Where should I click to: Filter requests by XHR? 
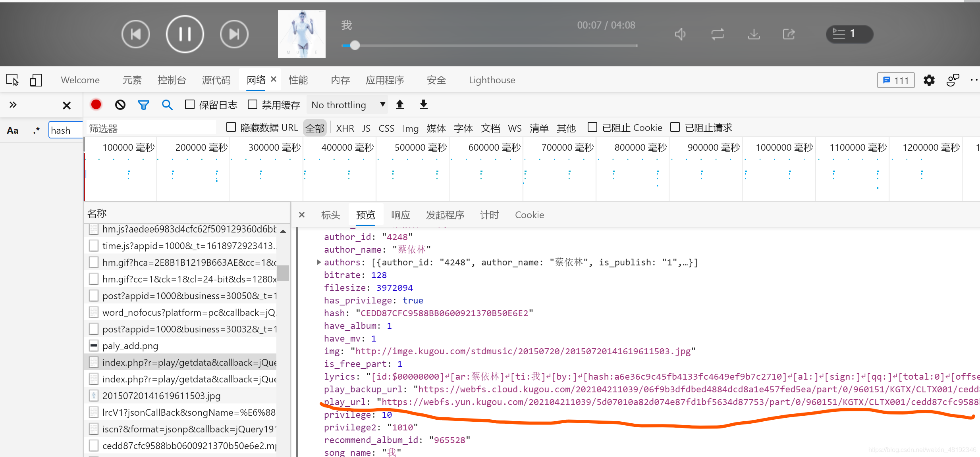(345, 128)
